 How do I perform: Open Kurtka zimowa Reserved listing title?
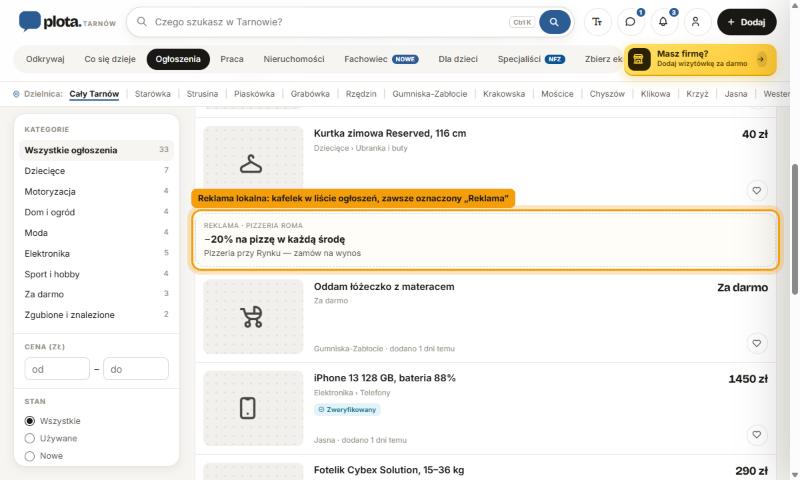point(390,133)
